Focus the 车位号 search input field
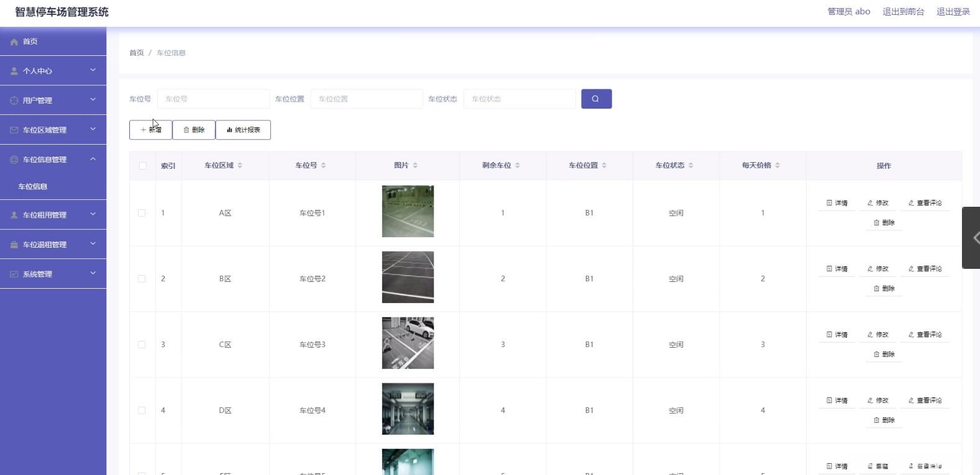Viewport: 980px width, 475px height. tap(213, 99)
